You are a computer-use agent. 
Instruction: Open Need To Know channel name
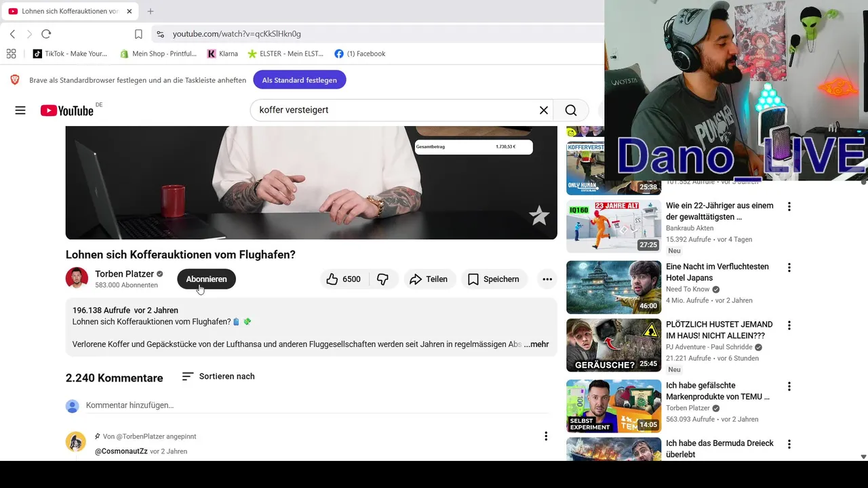688,289
